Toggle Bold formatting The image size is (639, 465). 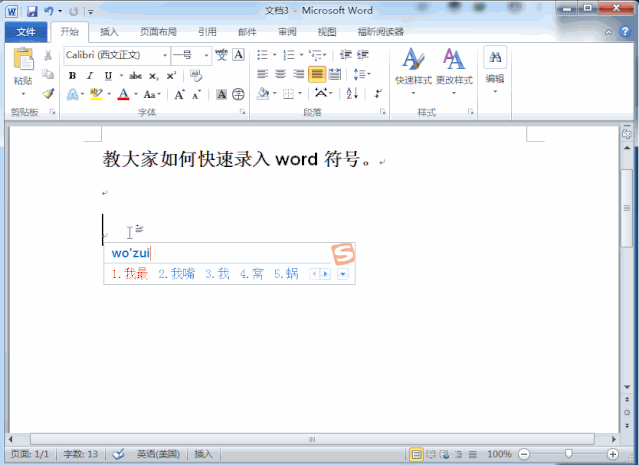click(x=72, y=75)
